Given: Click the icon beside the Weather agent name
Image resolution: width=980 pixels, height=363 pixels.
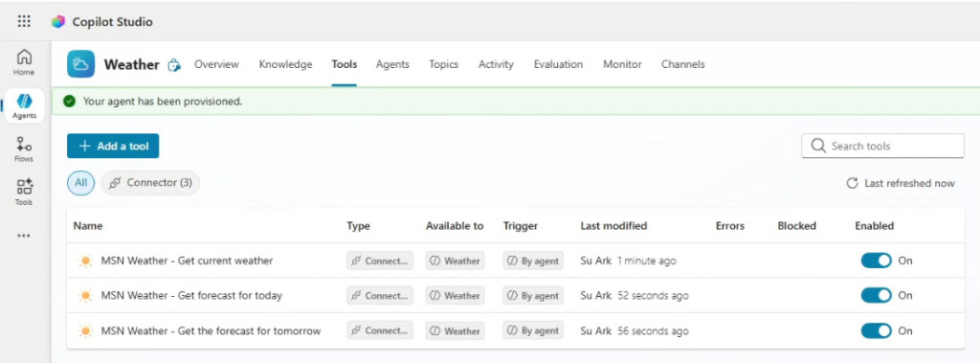Looking at the screenshot, I should 174,64.
